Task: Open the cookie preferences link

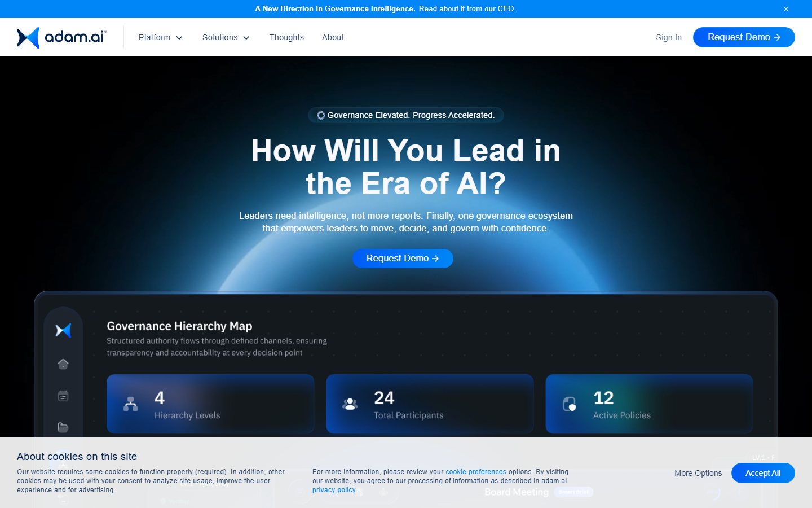Action: point(476,472)
